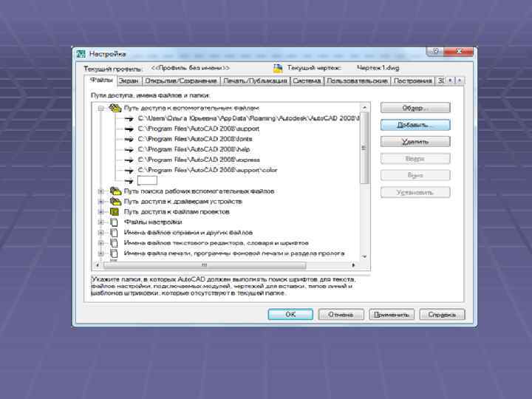532x399 pixels.
Task: Expand the Файлы настройки node
Action: pyautogui.click(x=100, y=222)
